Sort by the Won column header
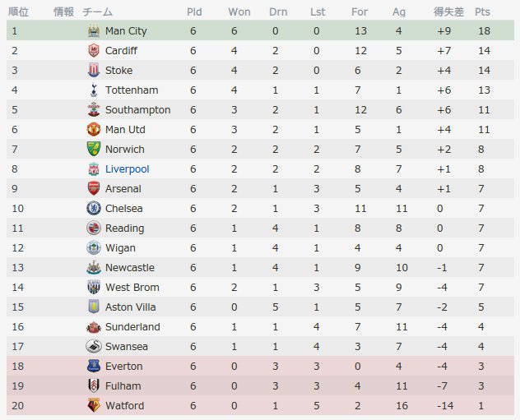Image resolution: width=520 pixels, height=420 pixels. pyautogui.click(x=239, y=12)
